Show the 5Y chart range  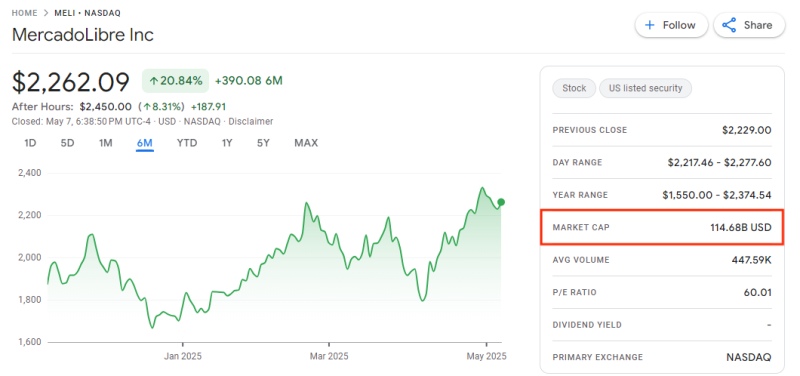[x=263, y=143]
